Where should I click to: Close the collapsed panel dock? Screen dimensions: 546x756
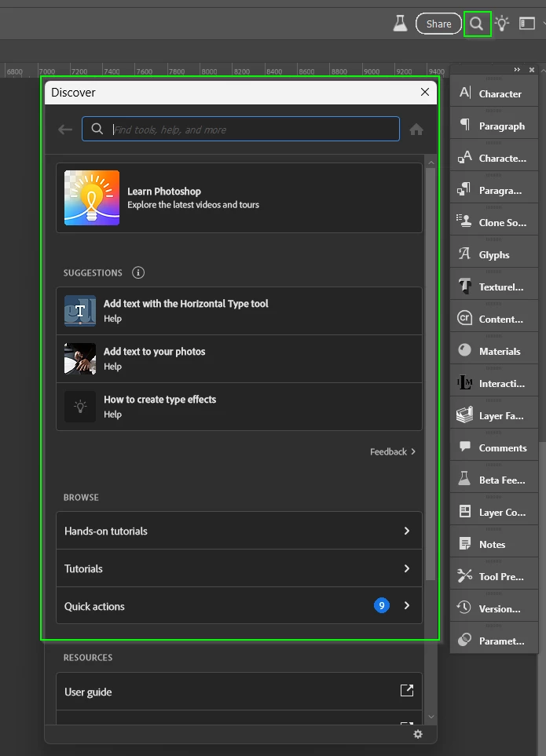point(532,70)
